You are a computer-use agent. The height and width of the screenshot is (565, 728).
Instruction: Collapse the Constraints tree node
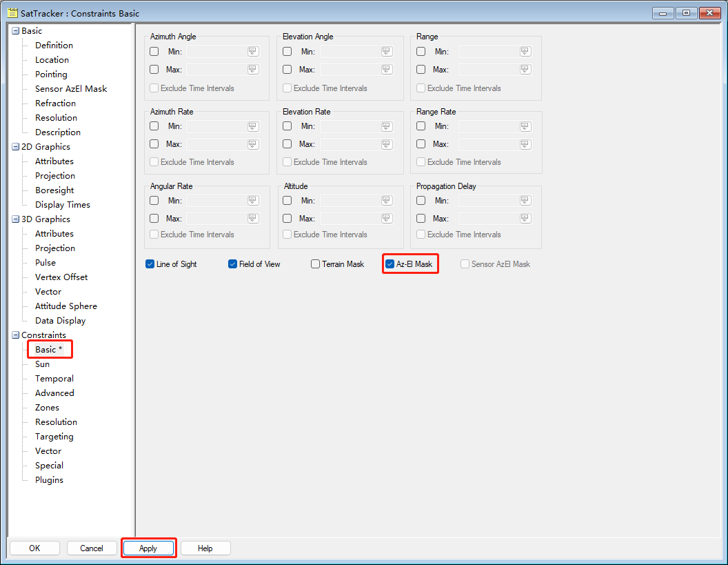click(15, 335)
